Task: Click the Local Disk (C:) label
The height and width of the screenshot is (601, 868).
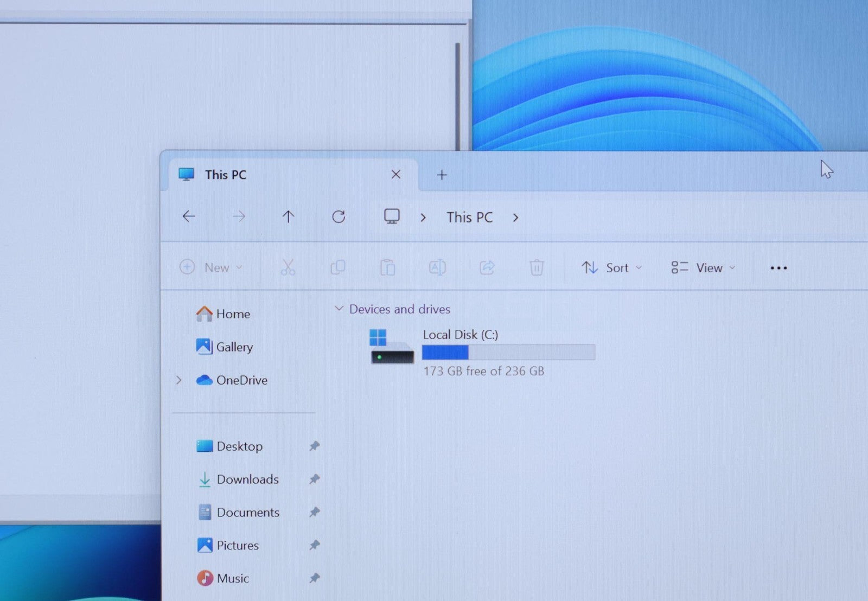Action: [461, 335]
